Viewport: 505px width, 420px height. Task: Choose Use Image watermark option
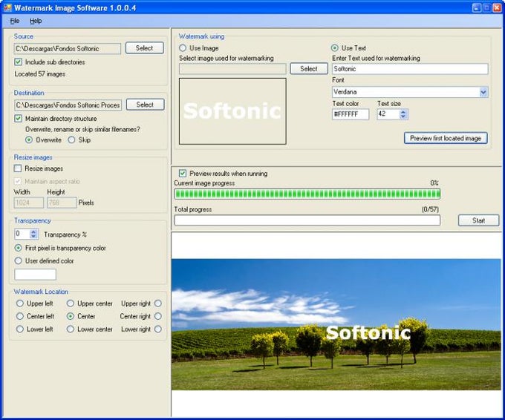183,48
